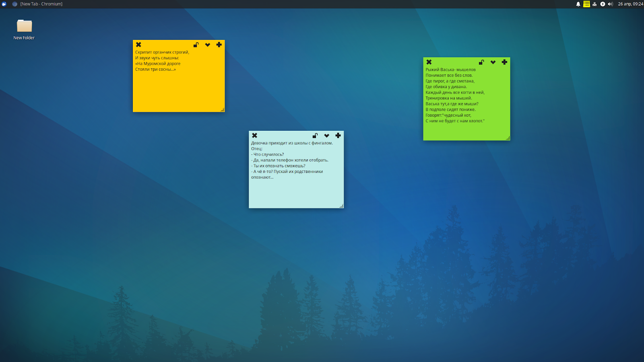
Task: Open the yellow note's chevron menu
Action: (x=208, y=45)
